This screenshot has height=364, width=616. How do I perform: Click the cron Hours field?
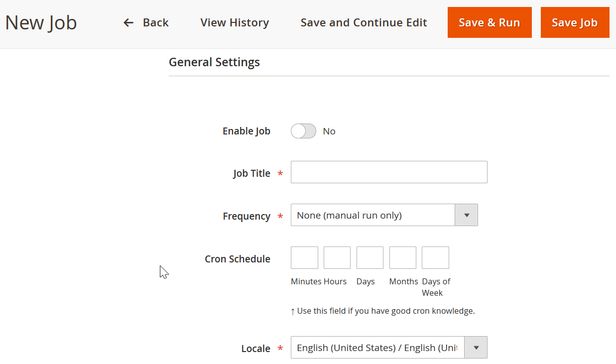click(337, 257)
